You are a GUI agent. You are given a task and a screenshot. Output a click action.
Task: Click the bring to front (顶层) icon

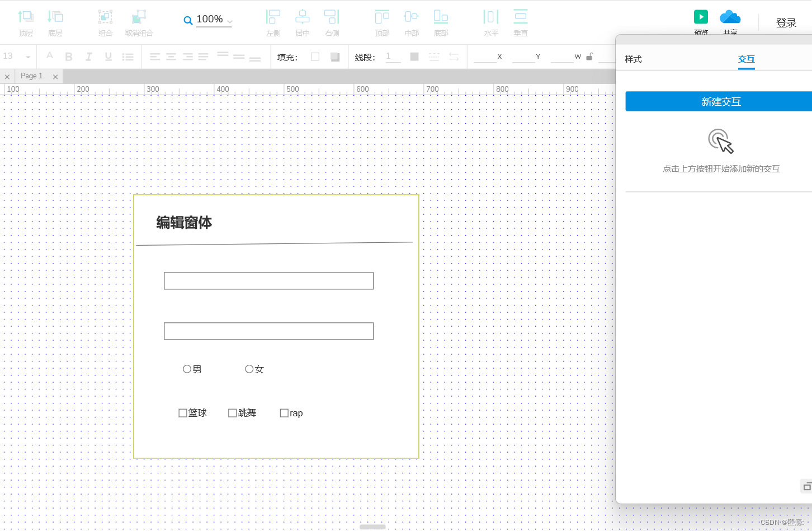point(26,17)
